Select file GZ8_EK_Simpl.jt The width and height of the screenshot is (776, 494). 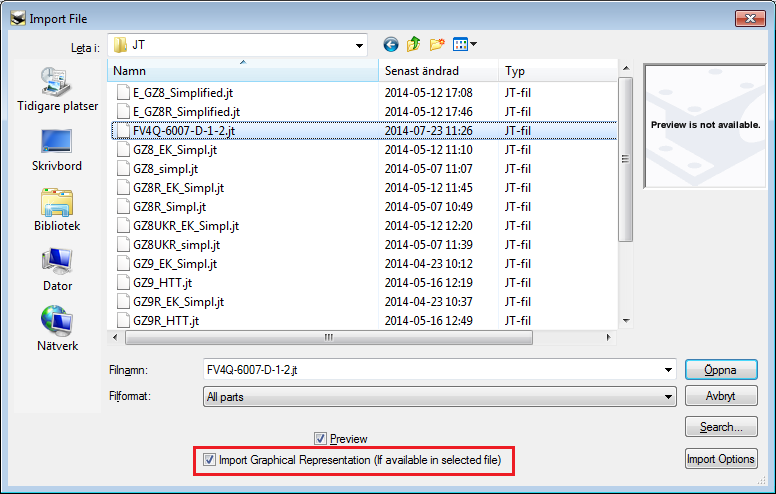click(x=175, y=149)
